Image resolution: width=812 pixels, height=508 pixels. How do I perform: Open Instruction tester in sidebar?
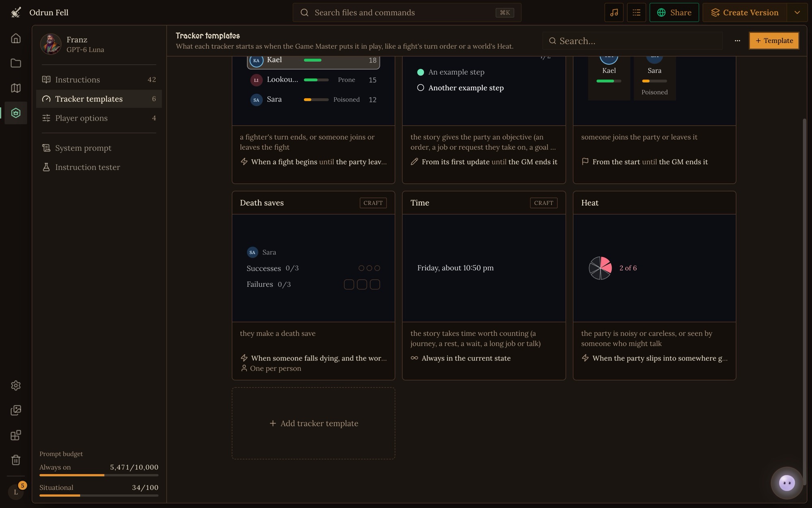[99, 167]
